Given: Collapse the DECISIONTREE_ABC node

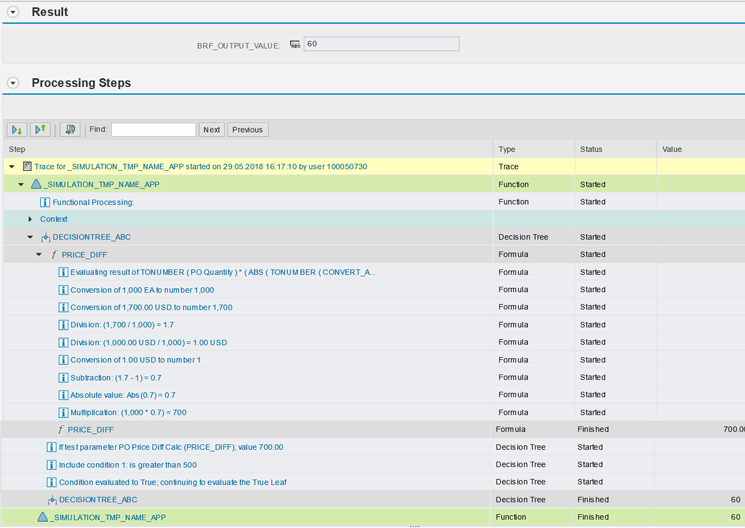Looking at the screenshot, I should [30, 237].
